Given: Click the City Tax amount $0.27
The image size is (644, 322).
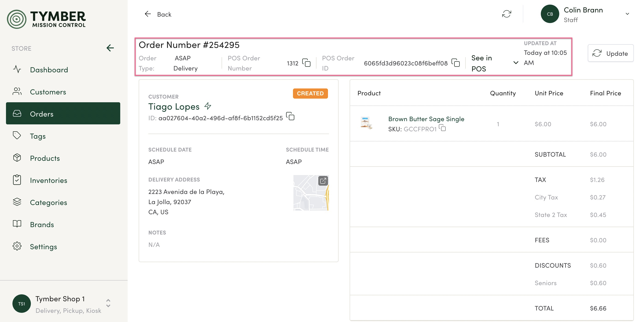Looking at the screenshot, I should tap(597, 197).
